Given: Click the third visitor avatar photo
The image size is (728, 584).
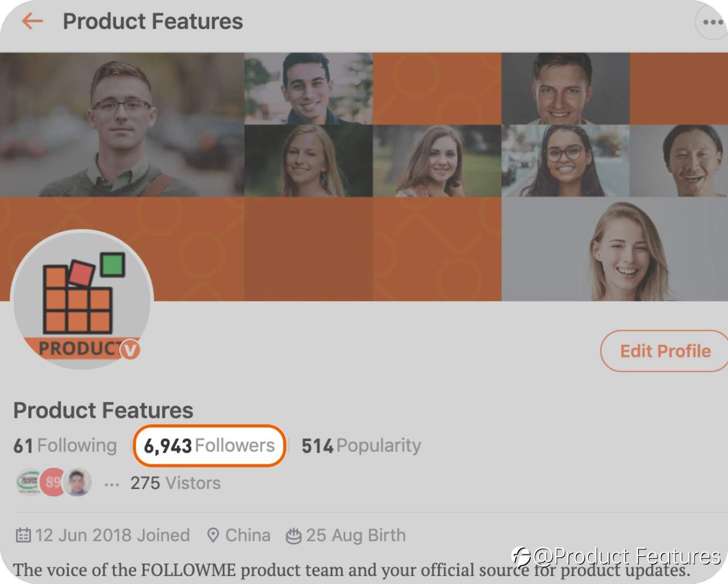Looking at the screenshot, I should (77, 483).
